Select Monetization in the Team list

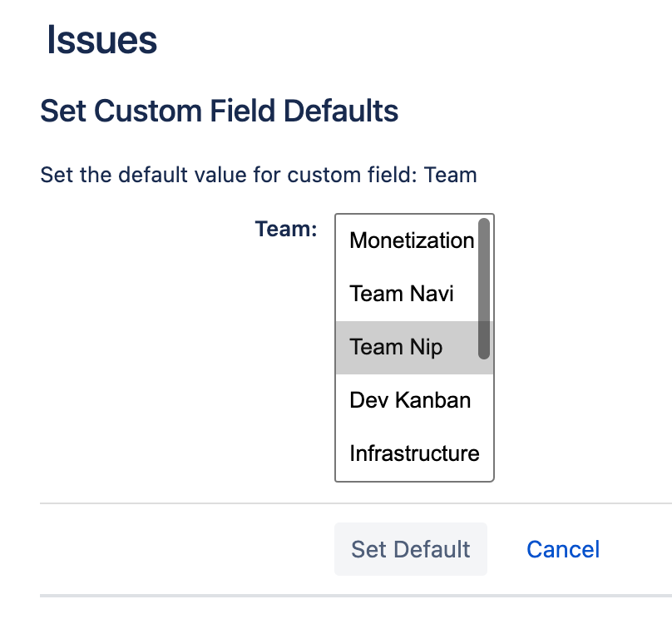(x=411, y=241)
